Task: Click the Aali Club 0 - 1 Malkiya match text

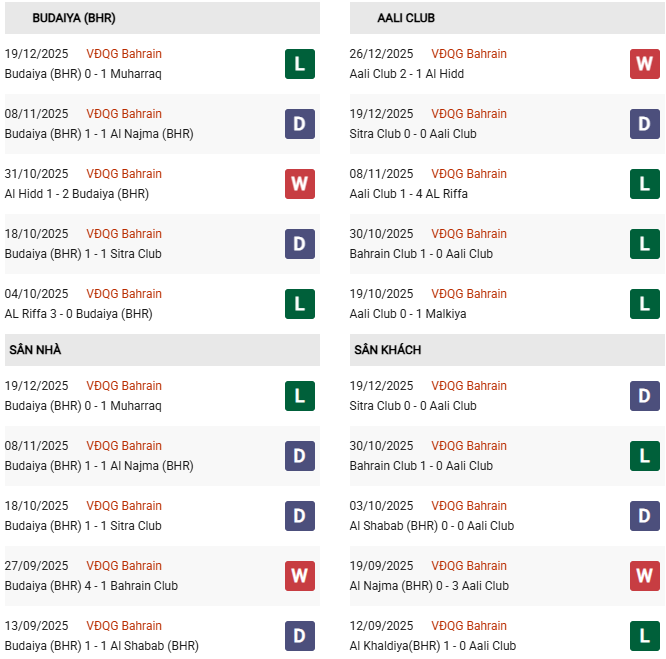Action: click(408, 314)
